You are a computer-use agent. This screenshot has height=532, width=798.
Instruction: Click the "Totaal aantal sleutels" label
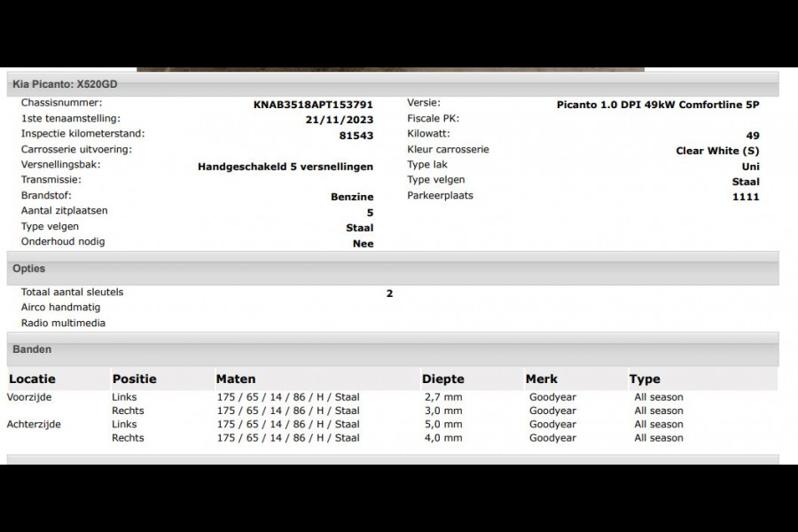[73, 292]
